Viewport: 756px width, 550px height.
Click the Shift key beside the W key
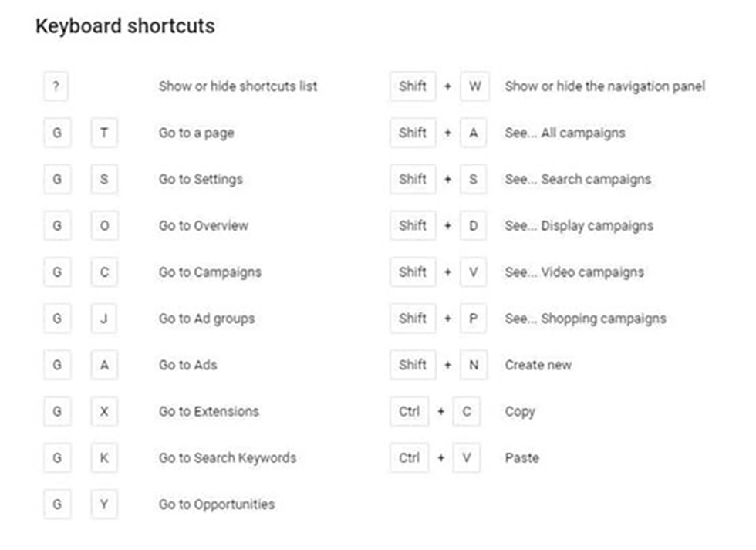pos(413,86)
